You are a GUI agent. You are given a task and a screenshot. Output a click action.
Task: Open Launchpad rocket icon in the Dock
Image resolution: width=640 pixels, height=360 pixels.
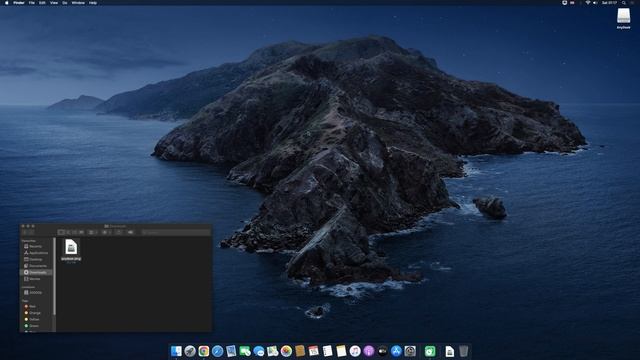click(x=190, y=351)
